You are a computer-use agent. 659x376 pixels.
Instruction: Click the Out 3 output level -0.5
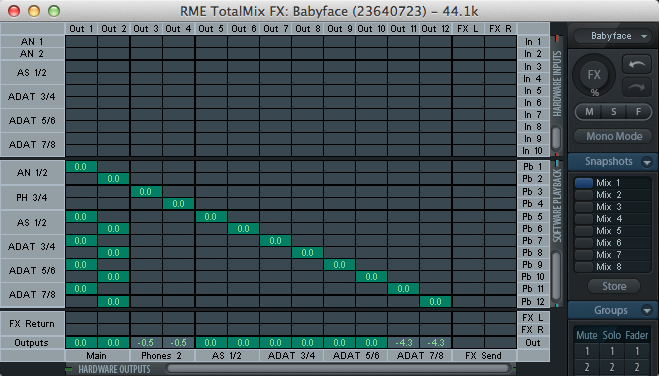point(146,343)
